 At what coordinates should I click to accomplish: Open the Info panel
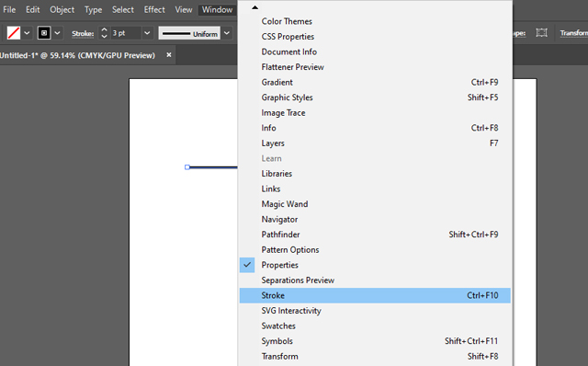pyautogui.click(x=375, y=128)
